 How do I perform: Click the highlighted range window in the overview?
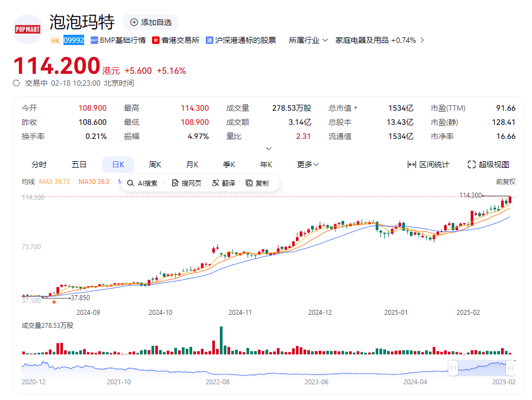482,368
